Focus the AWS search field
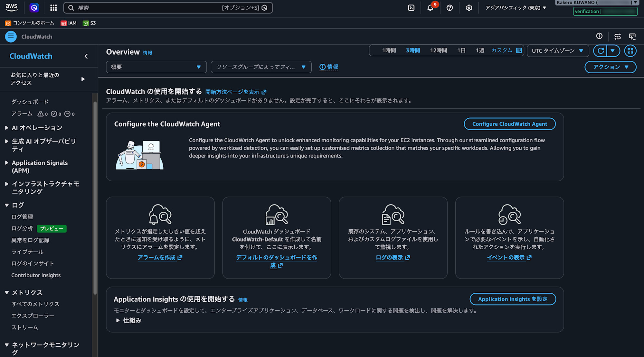644x357 pixels. coord(168,8)
